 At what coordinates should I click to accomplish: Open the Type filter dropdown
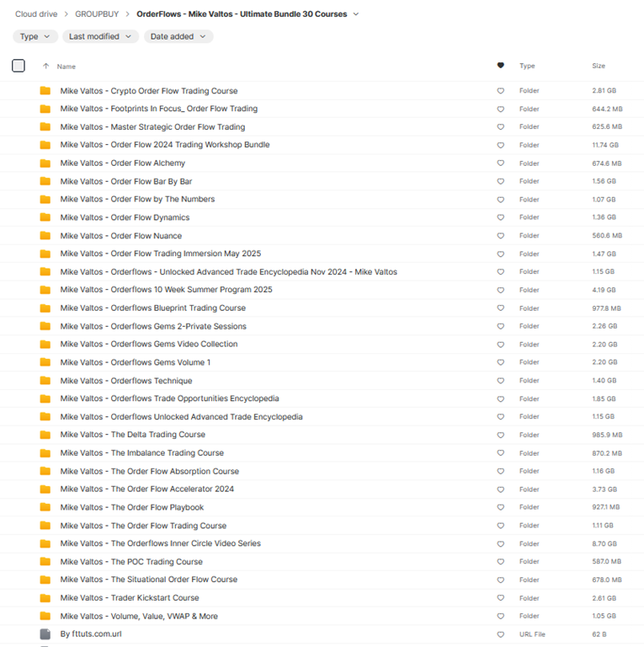(35, 36)
